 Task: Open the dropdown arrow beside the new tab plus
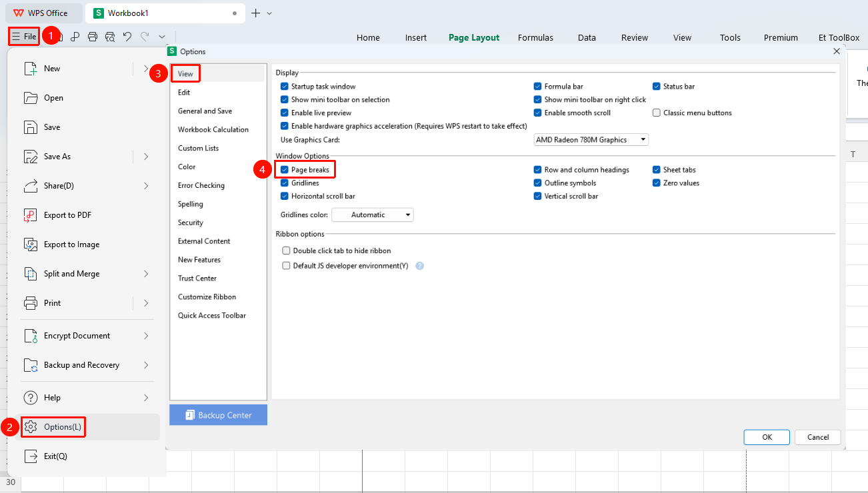tap(269, 13)
